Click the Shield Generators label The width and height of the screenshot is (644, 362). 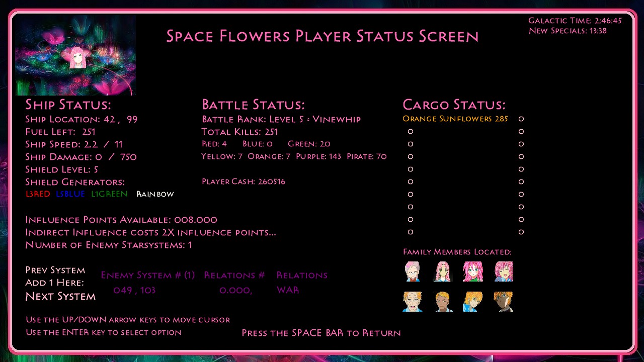75,182
